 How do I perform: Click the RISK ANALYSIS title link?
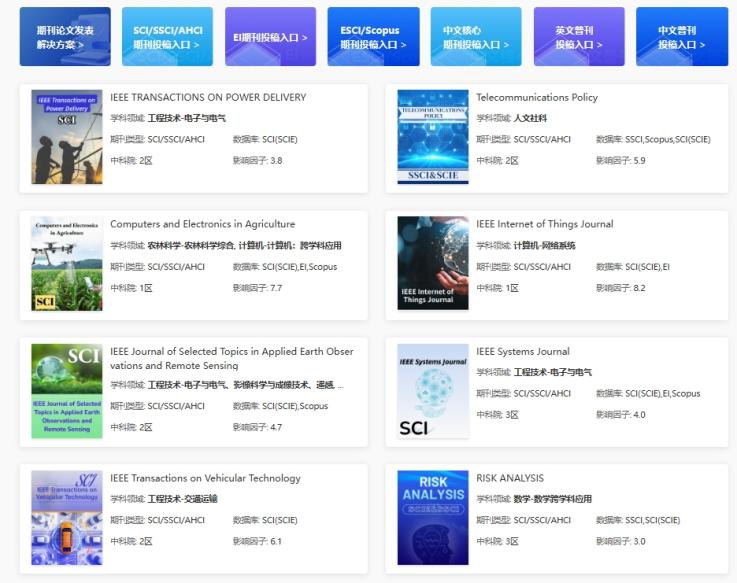tap(510, 478)
